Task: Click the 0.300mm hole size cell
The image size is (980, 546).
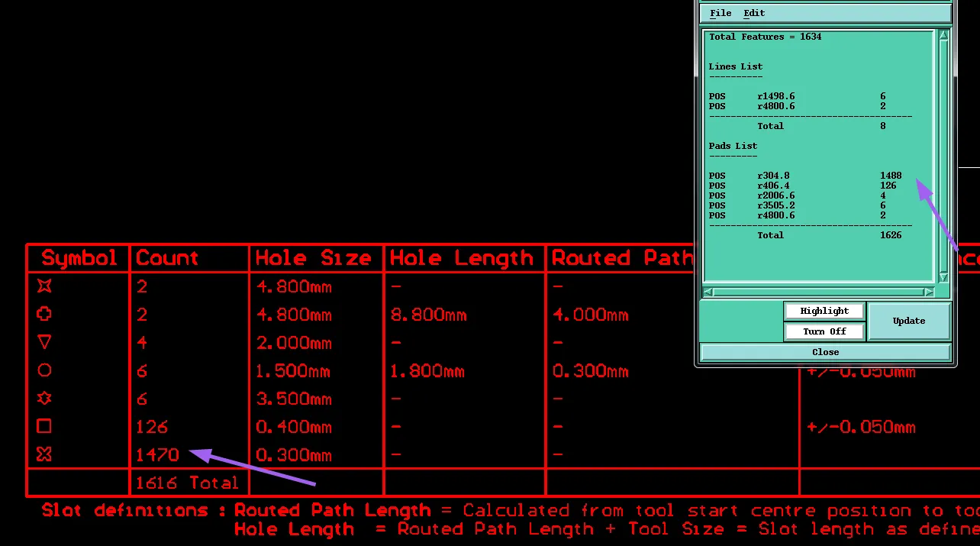Action: click(294, 455)
